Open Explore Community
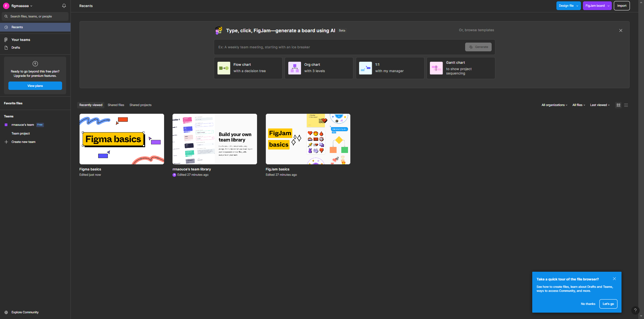The image size is (644, 319). (x=25, y=312)
